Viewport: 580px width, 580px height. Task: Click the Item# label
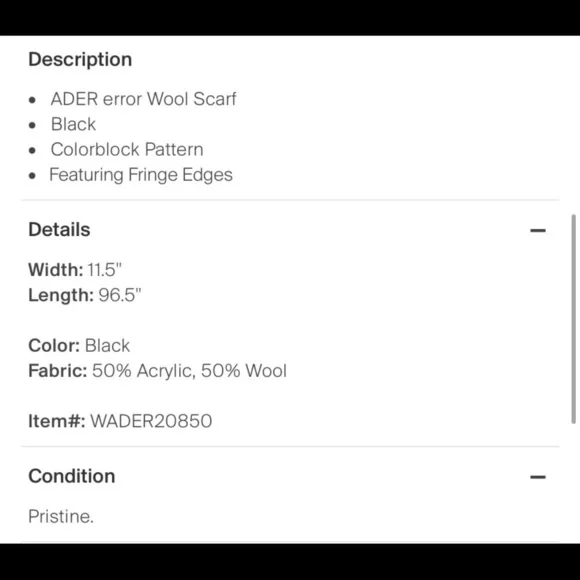(57, 421)
